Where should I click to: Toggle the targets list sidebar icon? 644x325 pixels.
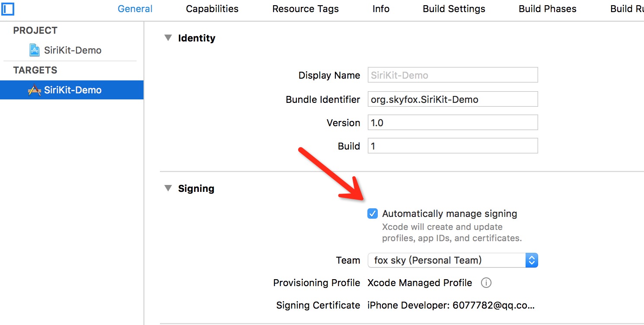pyautogui.click(x=8, y=8)
